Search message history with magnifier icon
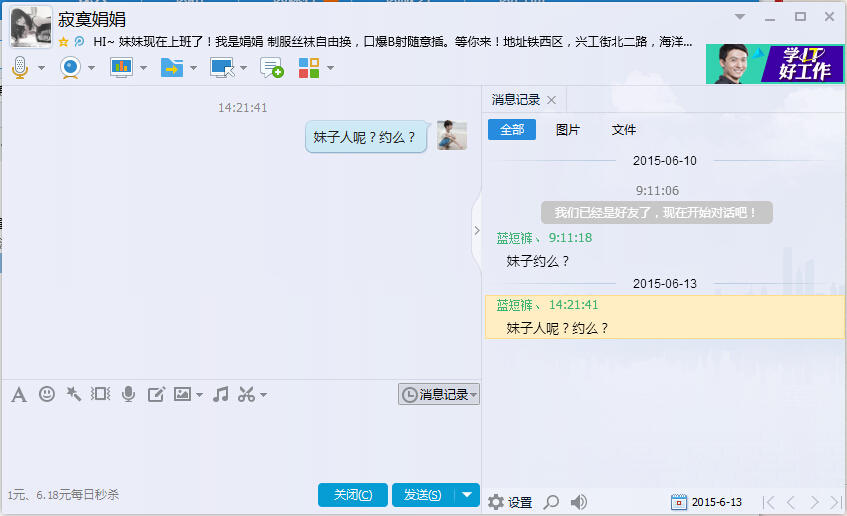The image size is (847, 516). (551, 502)
